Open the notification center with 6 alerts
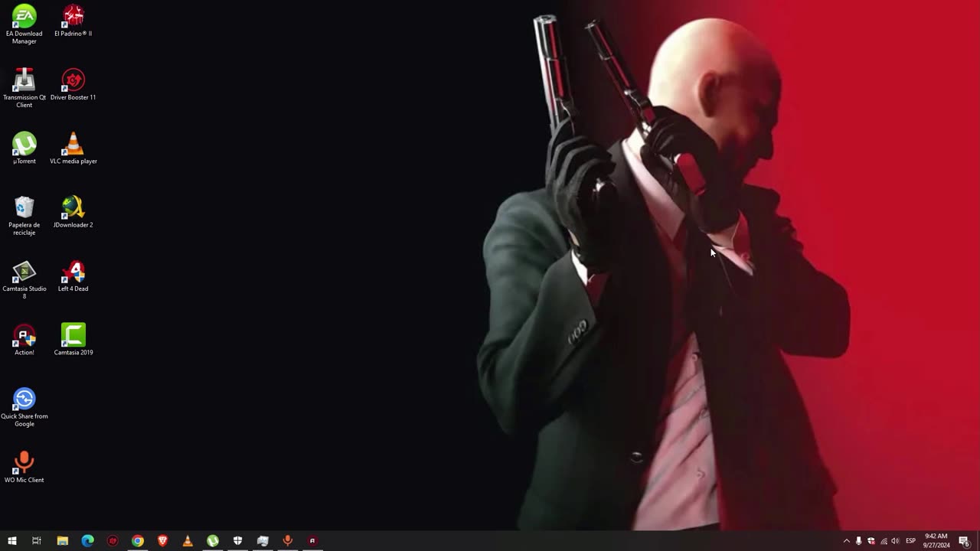The image size is (980, 551). coord(965,541)
